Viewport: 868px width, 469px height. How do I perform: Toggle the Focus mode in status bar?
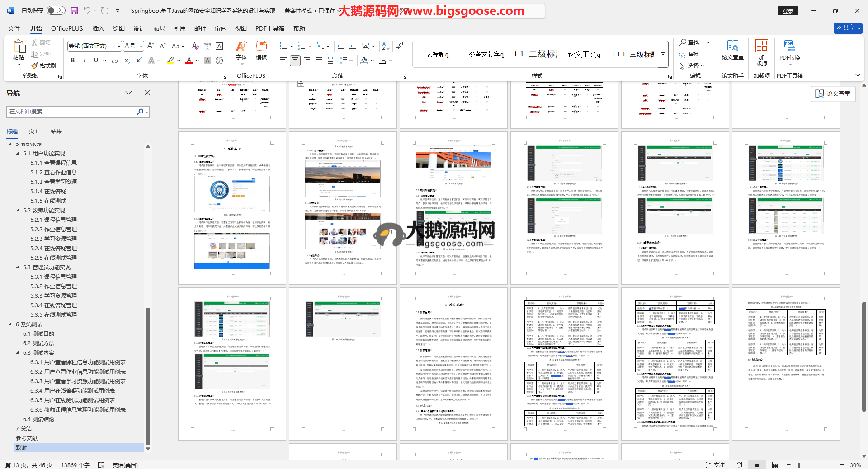click(x=715, y=464)
